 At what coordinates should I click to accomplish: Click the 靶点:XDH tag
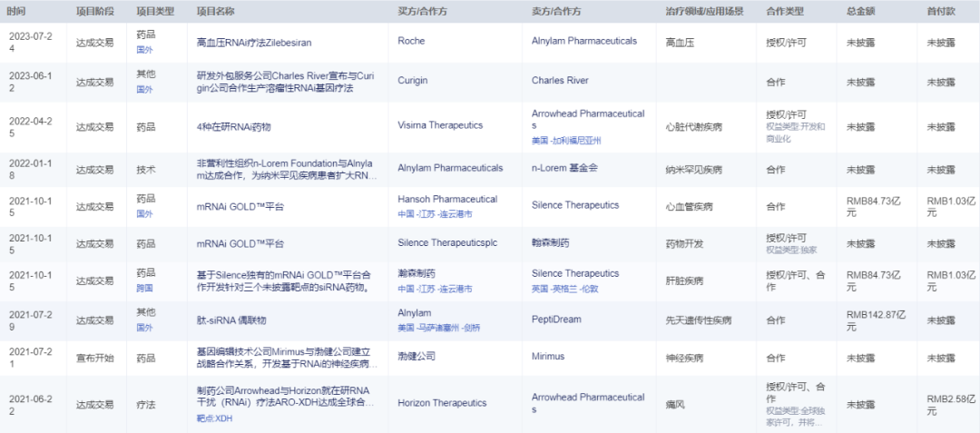pos(214,417)
